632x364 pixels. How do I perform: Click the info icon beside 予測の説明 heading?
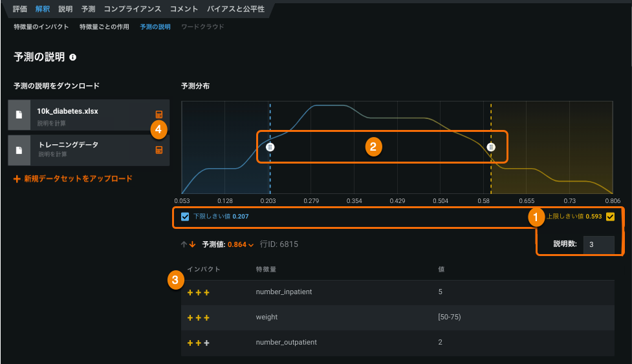(72, 58)
